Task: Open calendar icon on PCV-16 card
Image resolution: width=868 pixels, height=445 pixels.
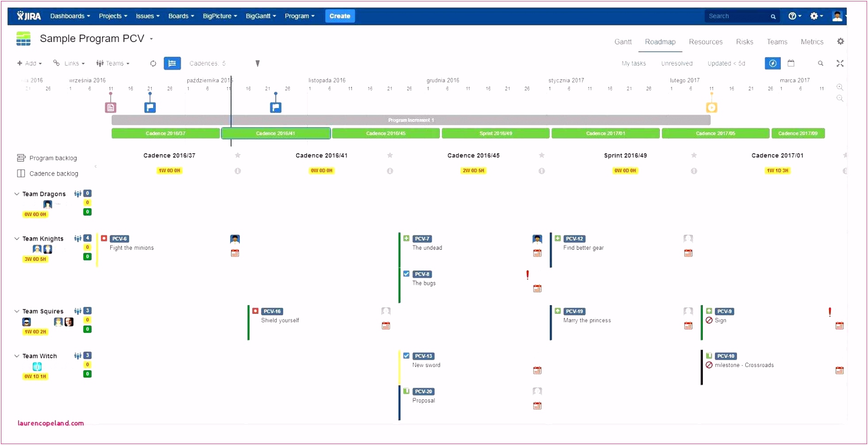Action: pos(386,326)
